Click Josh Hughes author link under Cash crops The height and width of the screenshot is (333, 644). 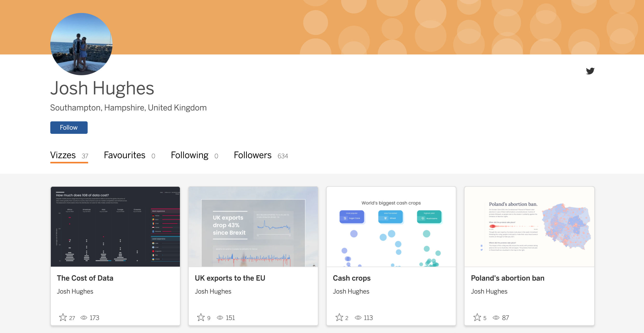(351, 292)
